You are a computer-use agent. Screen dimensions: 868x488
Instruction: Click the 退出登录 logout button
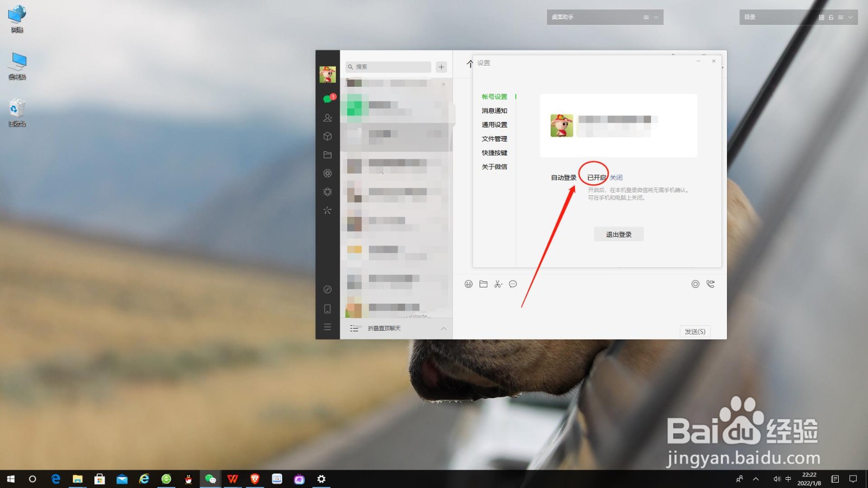pos(618,234)
